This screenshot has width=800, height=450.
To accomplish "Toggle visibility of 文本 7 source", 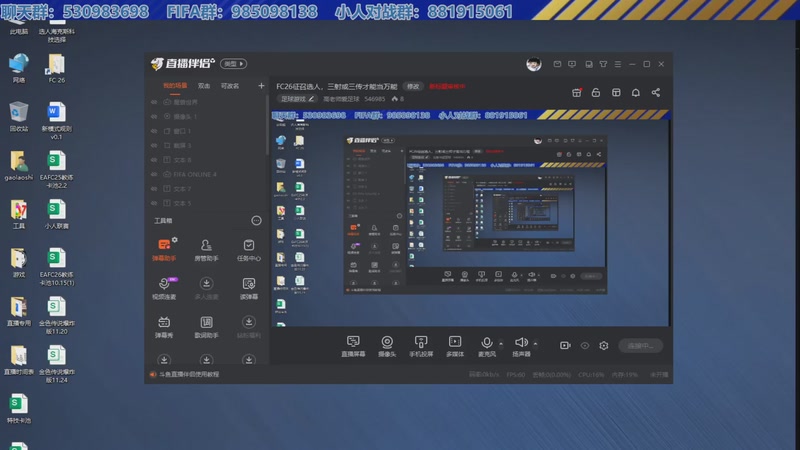I will [x=154, y=189].
